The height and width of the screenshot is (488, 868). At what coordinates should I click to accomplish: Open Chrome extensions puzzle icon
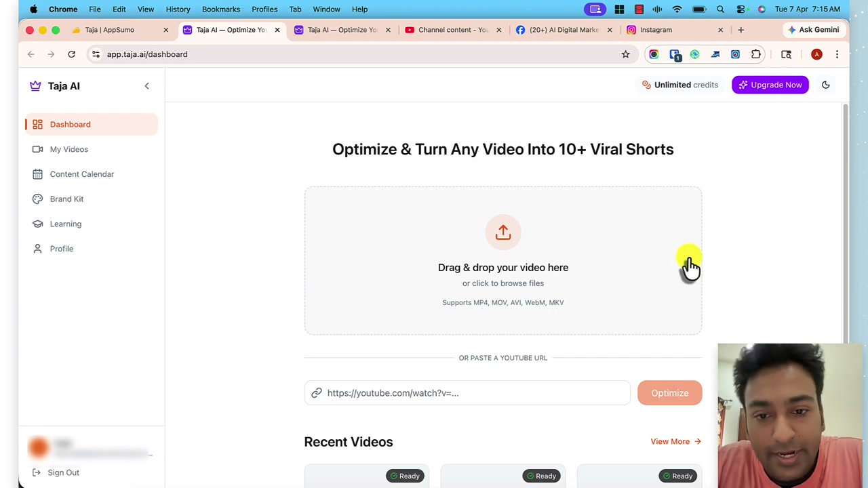[x=755, y=54]
